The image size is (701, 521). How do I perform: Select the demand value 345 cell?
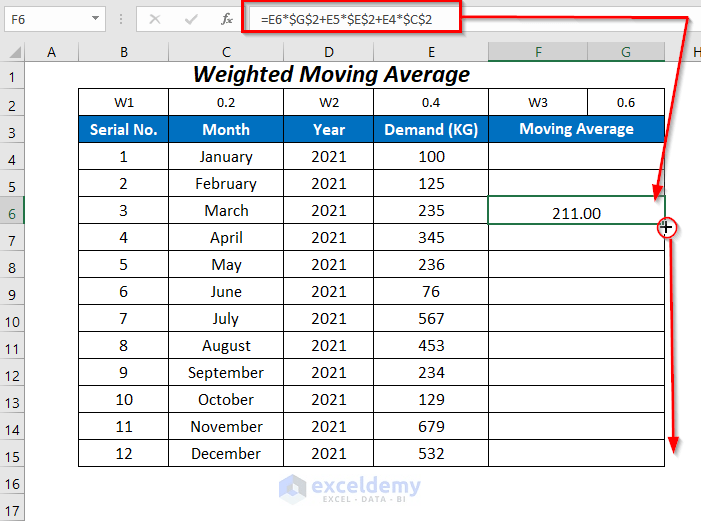coord(431,237)
